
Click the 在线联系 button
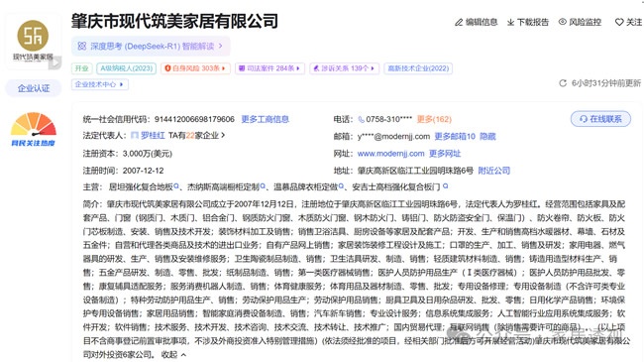click(600, 119)
